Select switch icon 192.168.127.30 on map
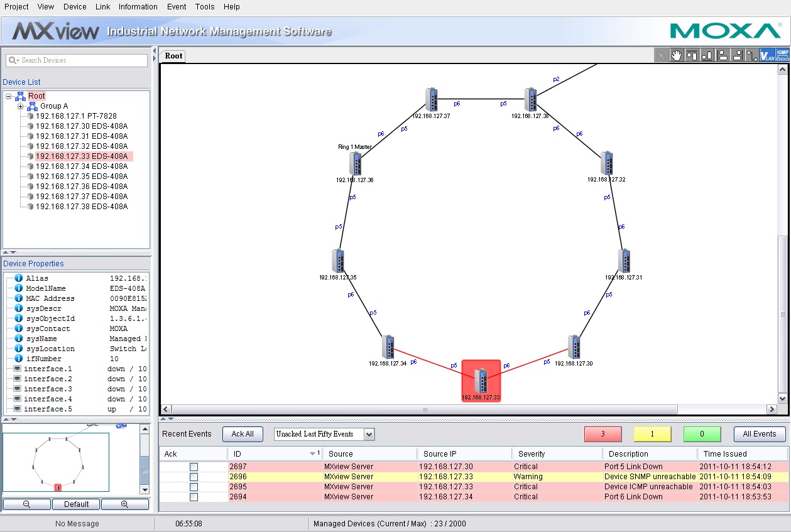Viewport: 791px width, 532px height. pos(574,347)
